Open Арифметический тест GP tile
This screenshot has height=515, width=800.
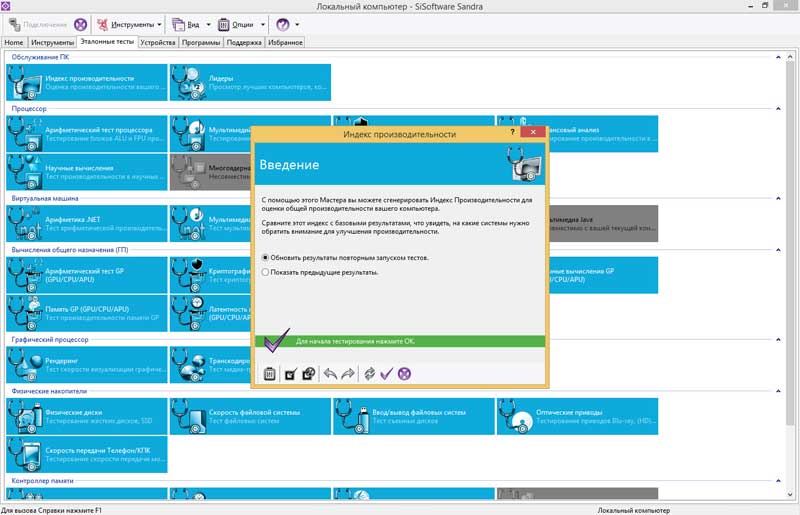click(x=87, y=275)
